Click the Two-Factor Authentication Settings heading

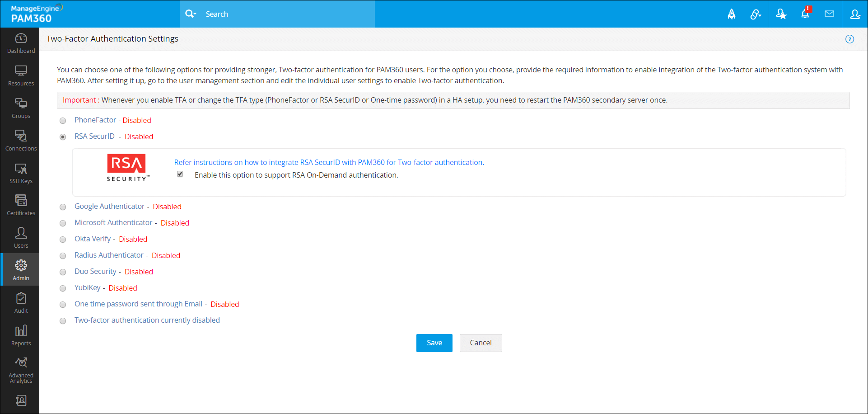[x=112, y=39]
